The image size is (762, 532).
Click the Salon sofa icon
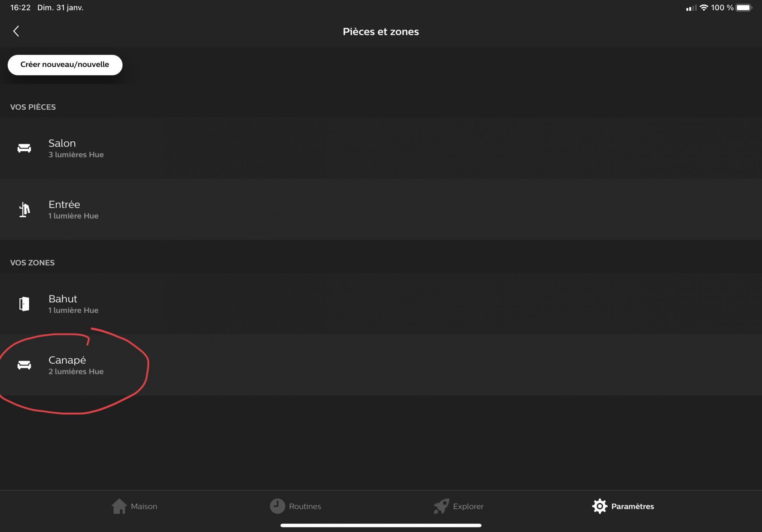(x=24, y=148)
